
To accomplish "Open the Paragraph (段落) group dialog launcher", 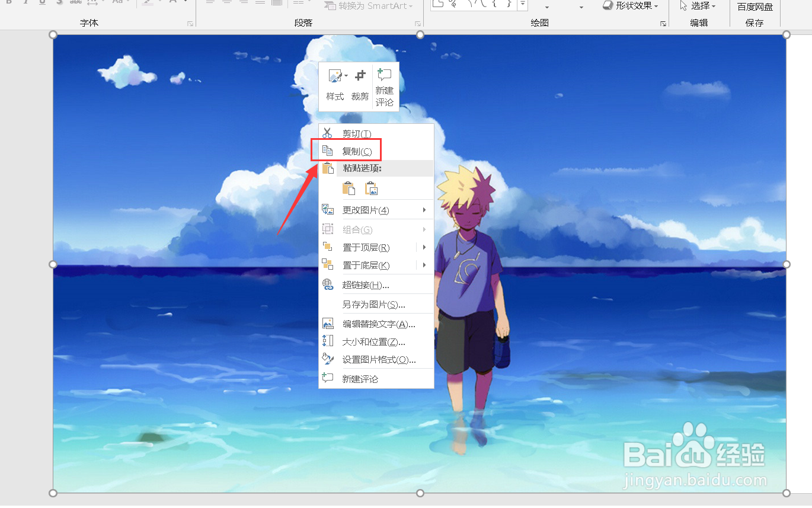I will pyautogui.click(x=418, y=24).
